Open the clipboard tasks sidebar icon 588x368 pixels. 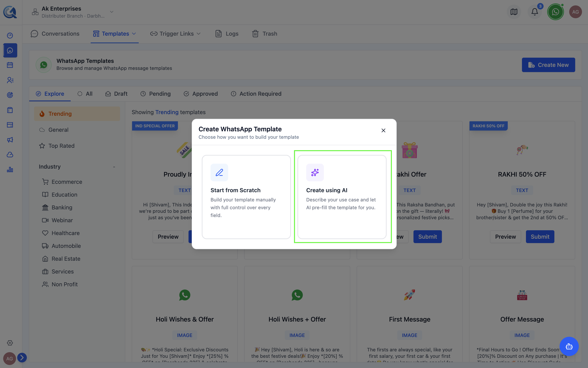[10, 110]
